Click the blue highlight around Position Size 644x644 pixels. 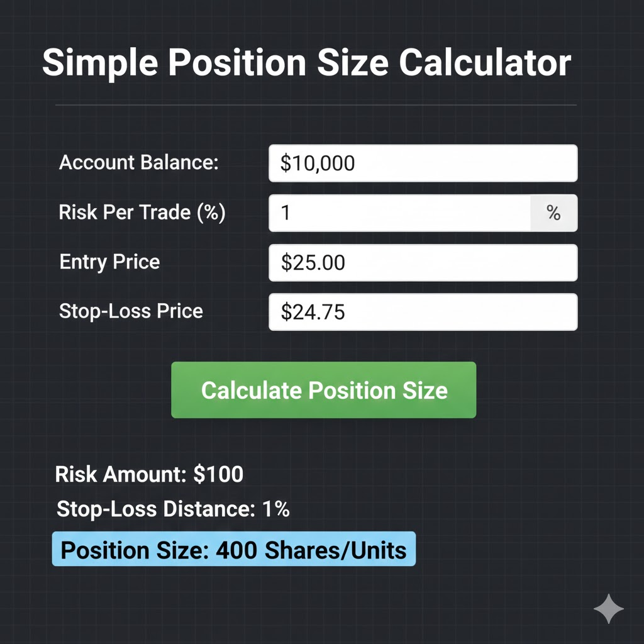point(233,550)
